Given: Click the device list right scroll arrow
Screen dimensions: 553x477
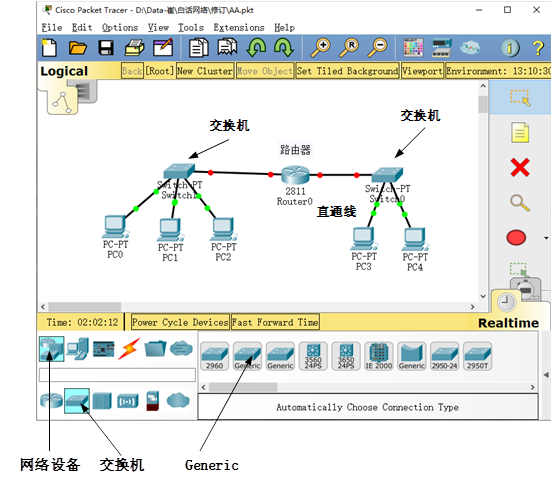Looking at the screenshot, I should pyautogui.click(x=533, y=387).
